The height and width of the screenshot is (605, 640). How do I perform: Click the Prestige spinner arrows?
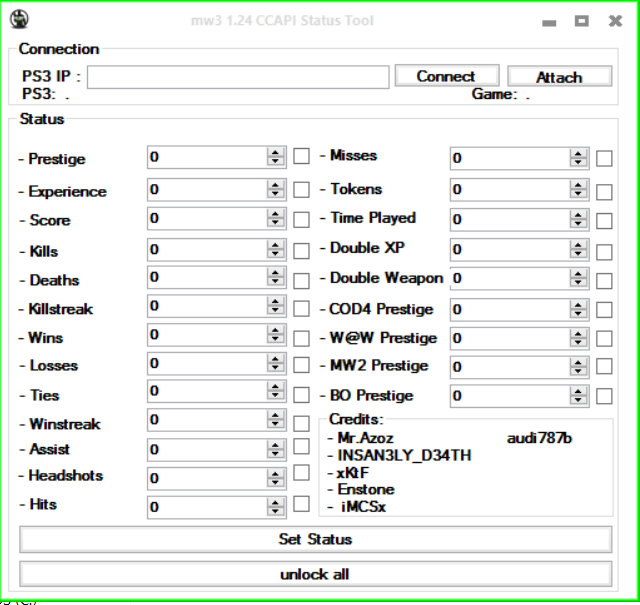tap(276, 157)
